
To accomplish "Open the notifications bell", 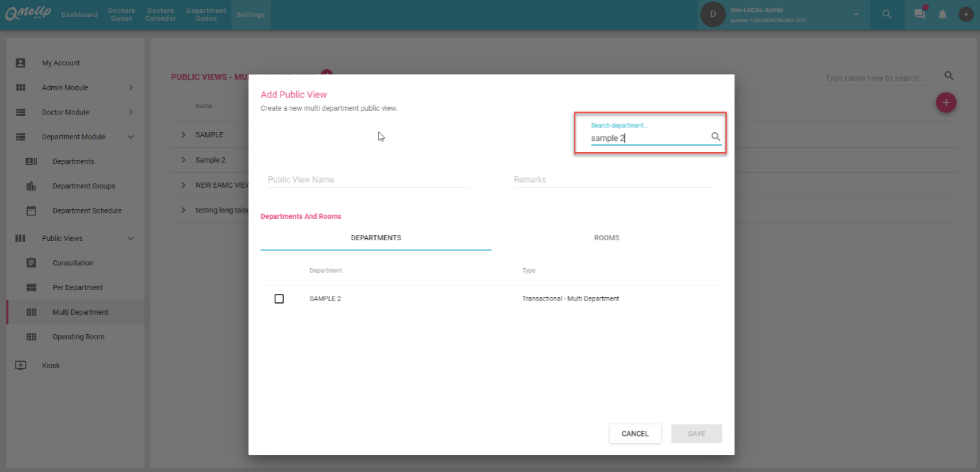I will pyautogui.click(x=942, y=14).
